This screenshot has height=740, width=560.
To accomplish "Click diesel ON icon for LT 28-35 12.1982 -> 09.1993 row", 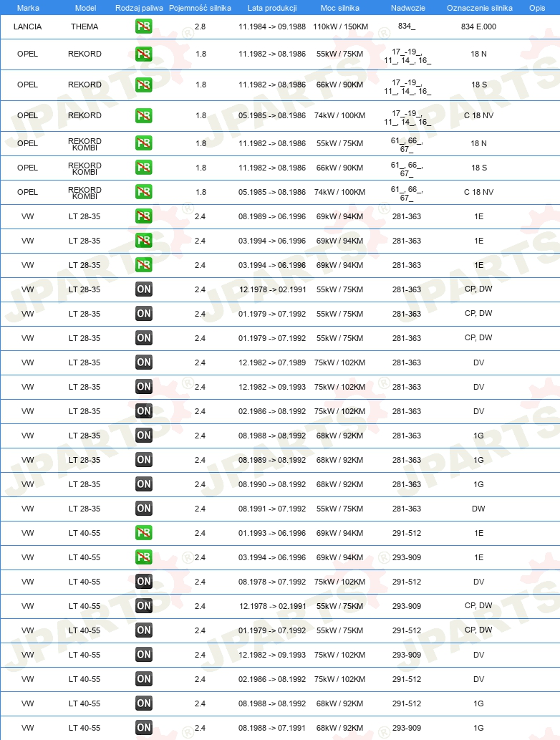I will [x=144, y=387].
